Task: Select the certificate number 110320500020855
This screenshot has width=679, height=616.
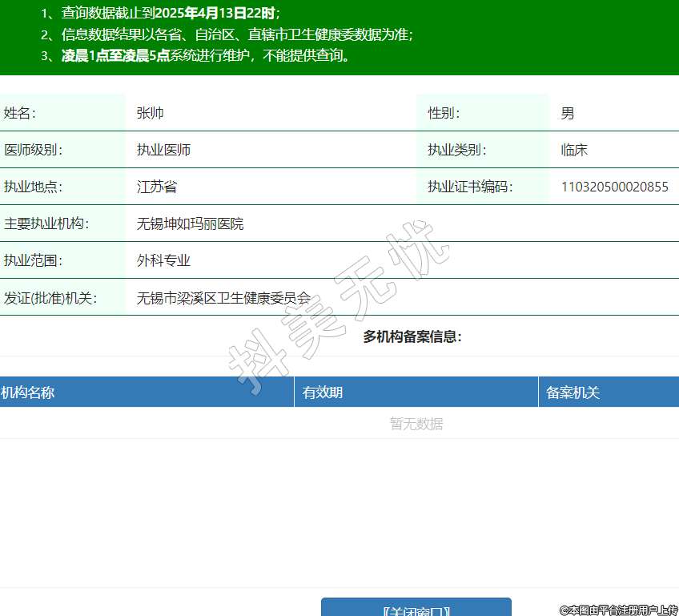Action: click(614, 187)
